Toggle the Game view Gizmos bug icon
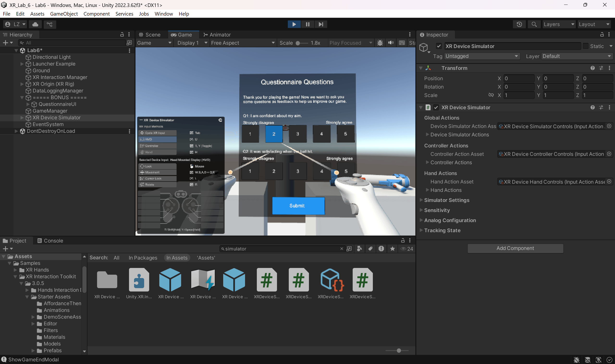 [x=380, y=43]
